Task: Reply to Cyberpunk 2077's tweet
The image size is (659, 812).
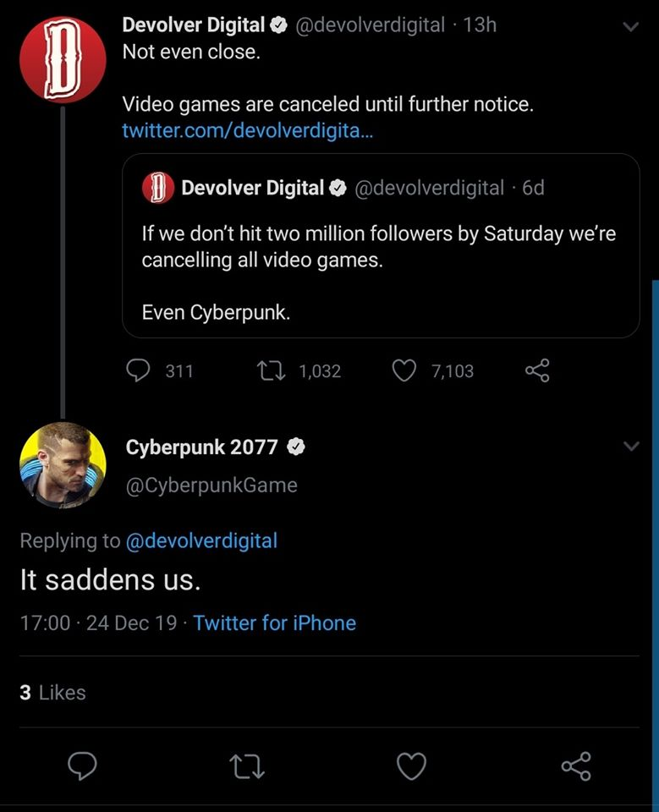Action: click(81, 766)
